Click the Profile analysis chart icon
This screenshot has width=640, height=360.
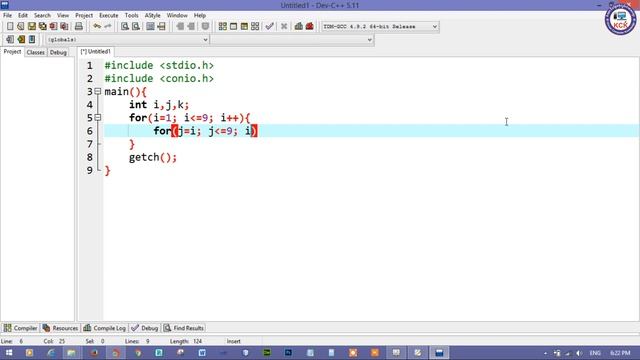(x=299, y=27)
